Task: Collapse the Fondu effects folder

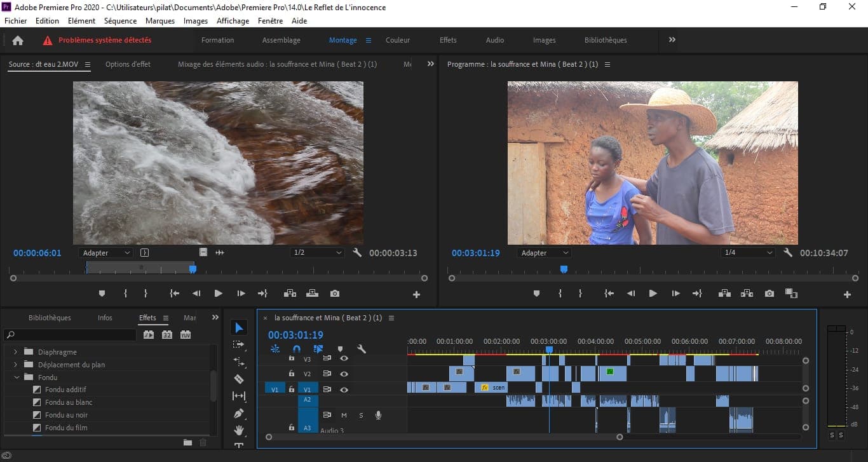Action: pyautogui.click(x=16, y=377)
